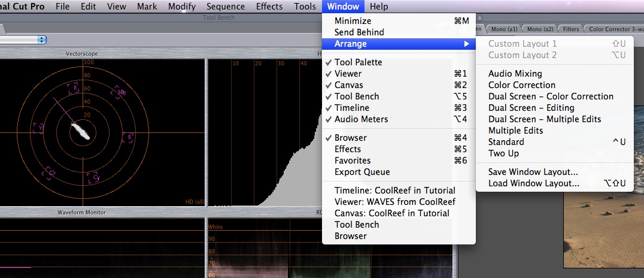Image resolution: width=644 pixels, height=278 pixels.
Task: Expand the Arrange submenu arrow
Action: [x=466, y=44]
